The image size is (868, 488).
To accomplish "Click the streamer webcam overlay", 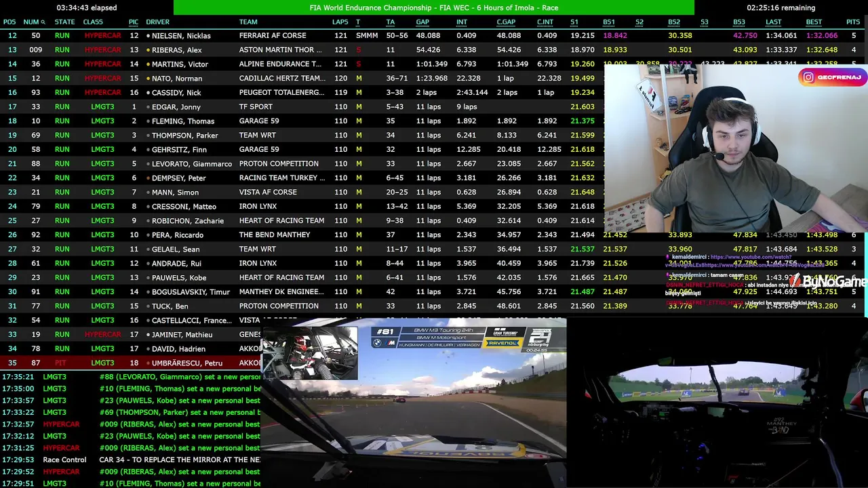I will point(736,148).
